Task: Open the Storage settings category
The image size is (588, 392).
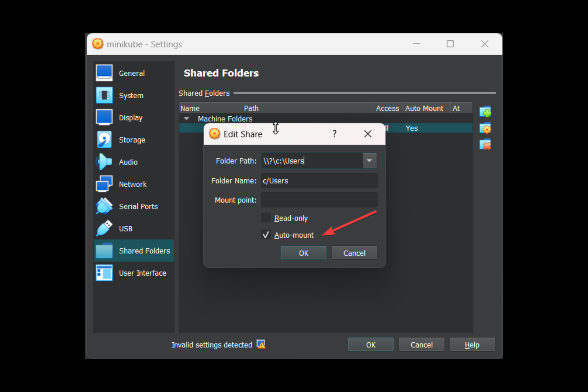Action: [x=134, y=140]
